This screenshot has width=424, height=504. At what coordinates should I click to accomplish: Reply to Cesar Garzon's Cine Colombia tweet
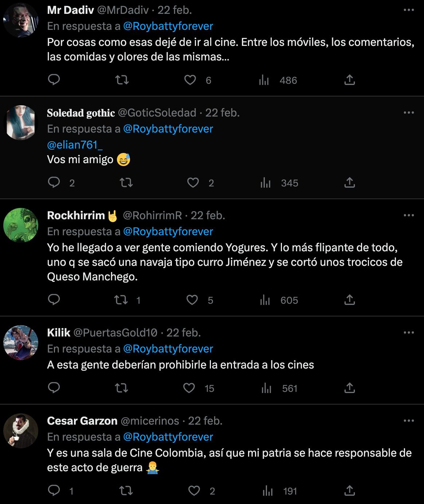(x=54, y=491)
